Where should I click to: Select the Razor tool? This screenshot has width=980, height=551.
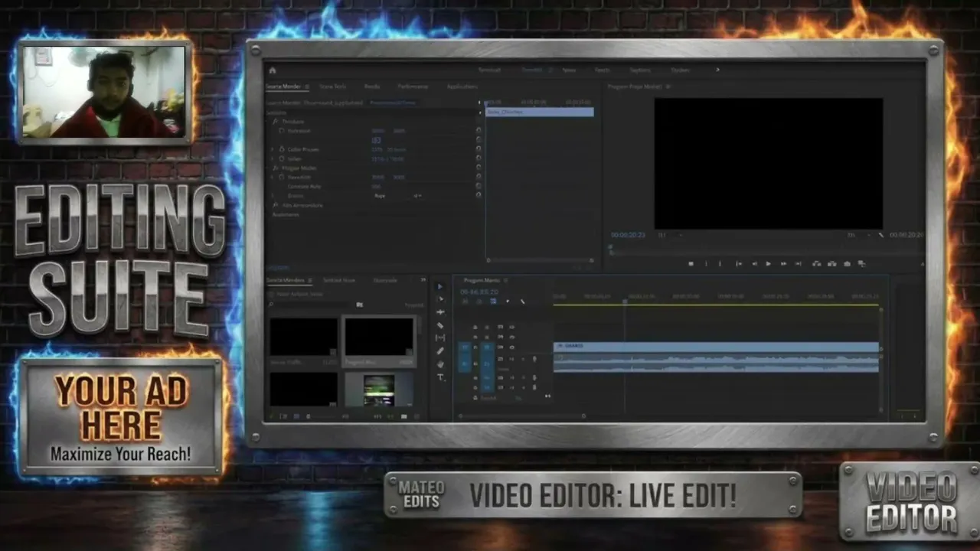tap(439, 325)
